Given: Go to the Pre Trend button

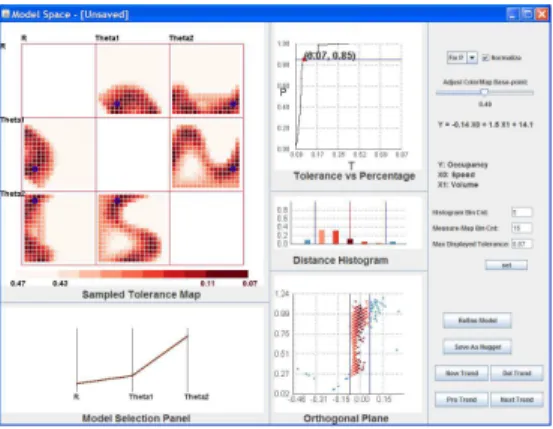Looking at the screenshot, I should click(462, 400).
